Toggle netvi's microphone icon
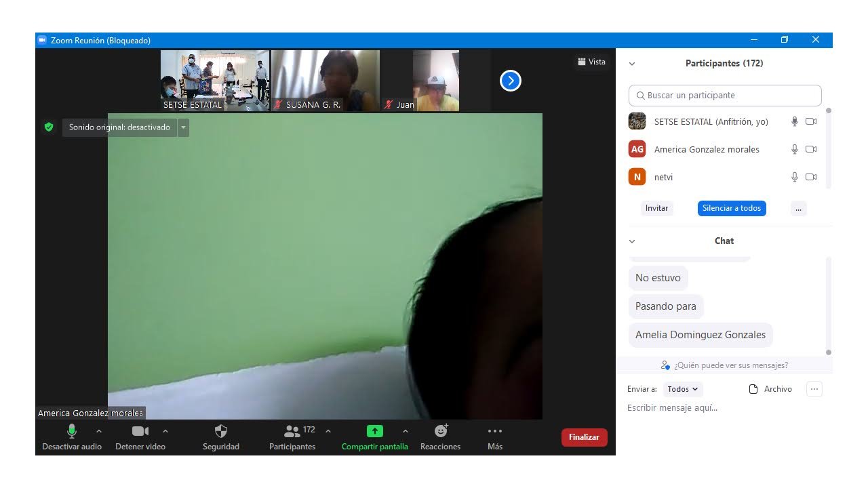868x488 pixels. 795,177
